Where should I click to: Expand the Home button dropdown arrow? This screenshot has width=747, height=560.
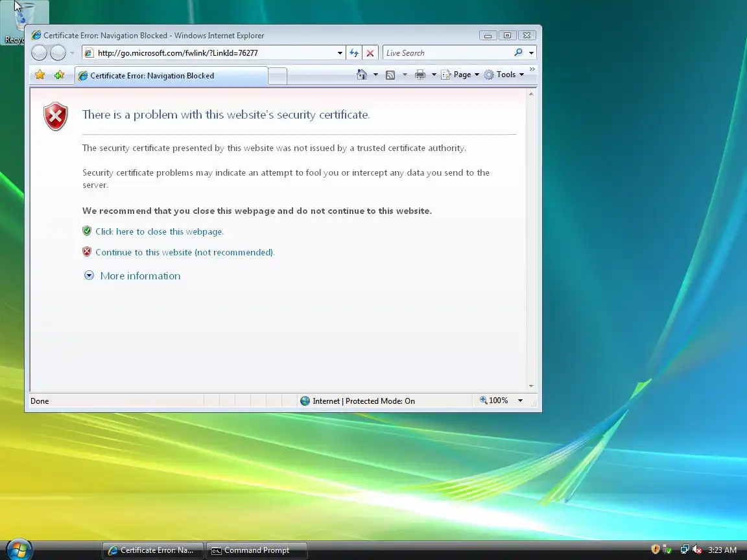tap(375, 75)
